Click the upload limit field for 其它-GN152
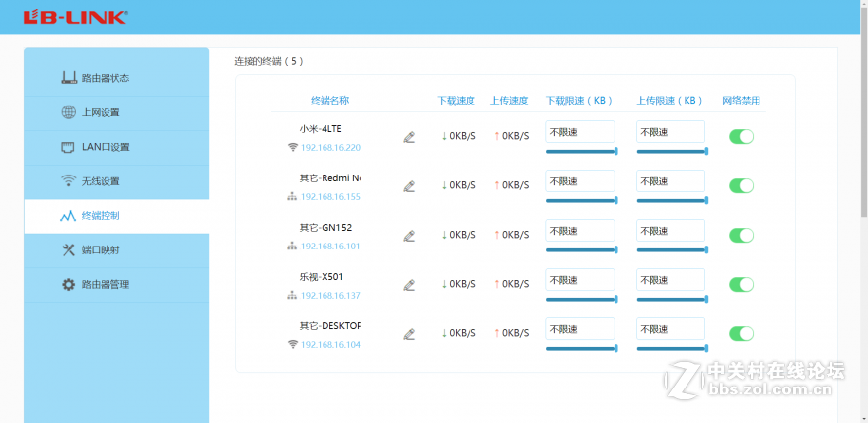Image resolution: width=868 pixels, height=423 pixels. 671,231
